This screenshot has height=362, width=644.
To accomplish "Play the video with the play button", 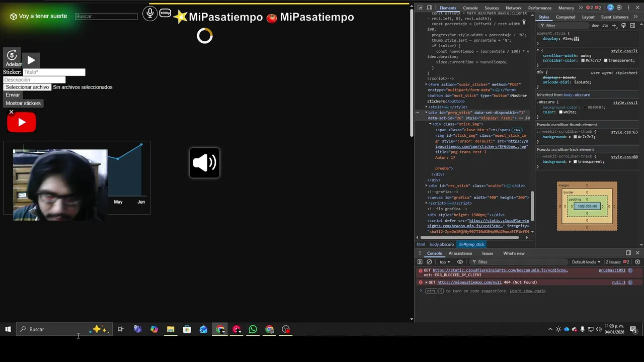I will coord(31,60).
